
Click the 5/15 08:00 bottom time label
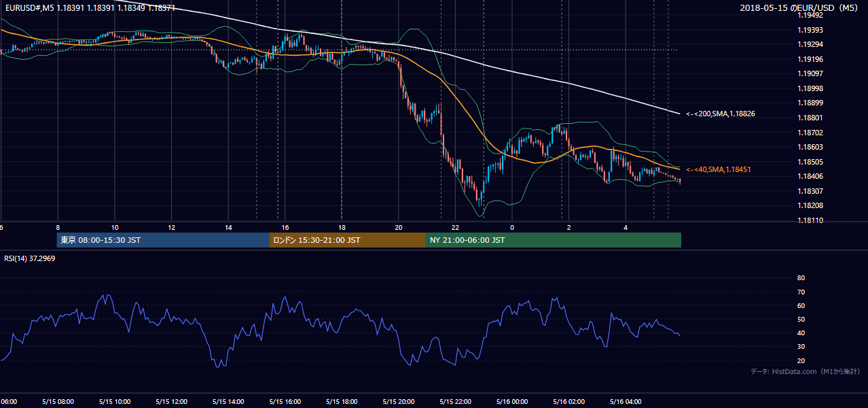point(58,401)
